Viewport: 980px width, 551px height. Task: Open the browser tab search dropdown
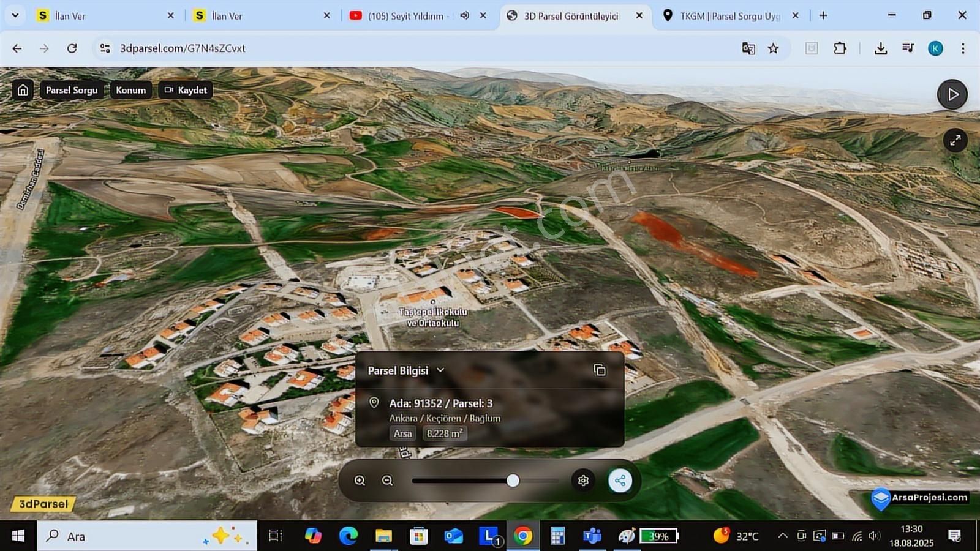tap(15, 15)
